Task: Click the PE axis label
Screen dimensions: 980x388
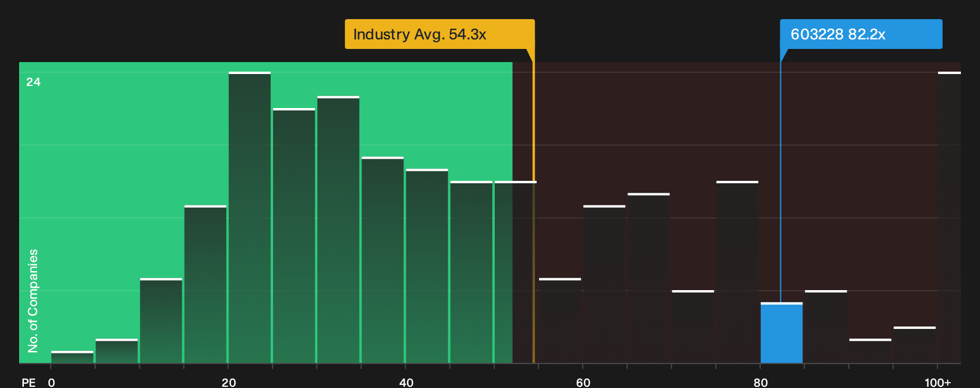Action: [x=29, y=382]
